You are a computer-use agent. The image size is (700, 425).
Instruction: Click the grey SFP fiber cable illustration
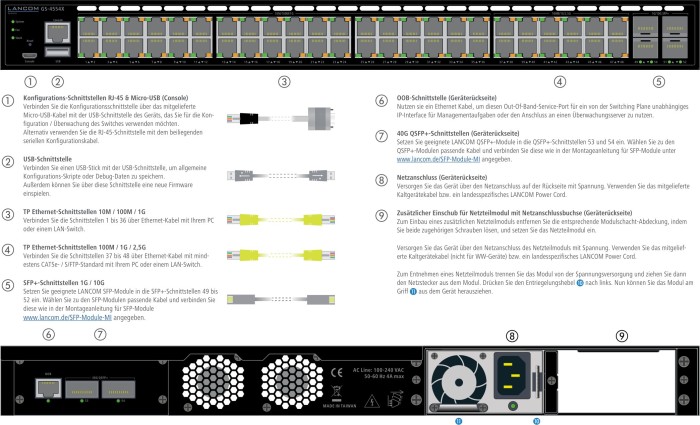(x=281, y=300)
